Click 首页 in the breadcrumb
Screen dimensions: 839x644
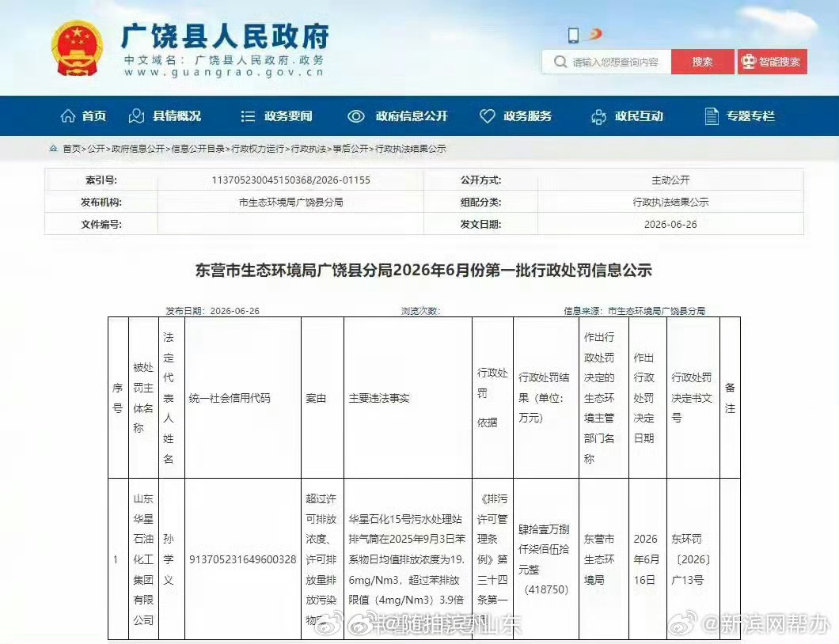click(x=72, y=149)
